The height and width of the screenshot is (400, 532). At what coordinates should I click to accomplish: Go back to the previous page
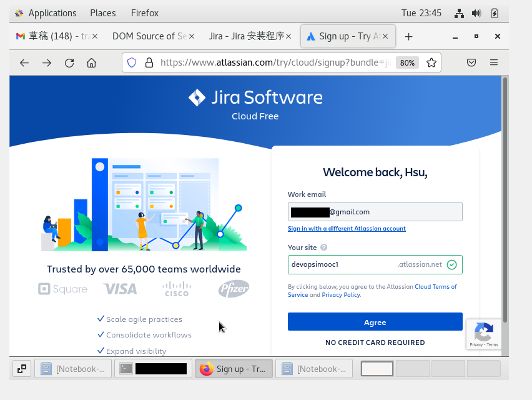(24, 63)
